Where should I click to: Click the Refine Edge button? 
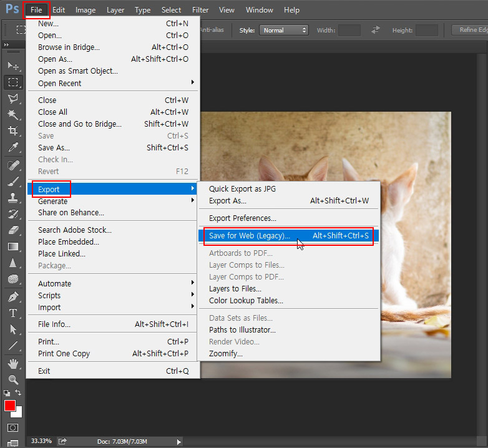(x=470, y=30)
